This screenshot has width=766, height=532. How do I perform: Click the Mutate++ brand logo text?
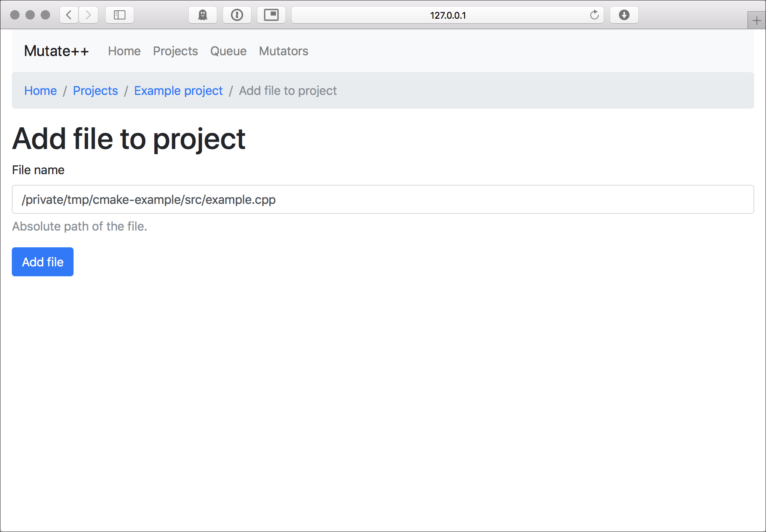(x=56, y=51)
